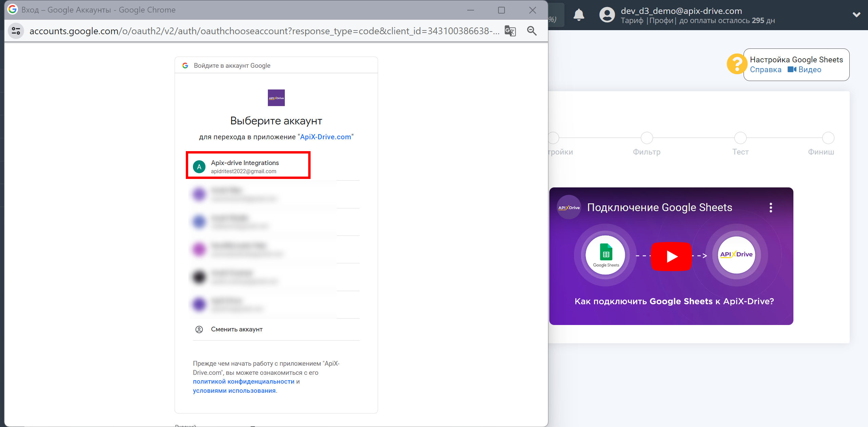Image resolution: width=868 pixels, height=427 pixels.
Task: Click the dev_d3_demo@apix-drive.com account text
Action: point(681,11)
